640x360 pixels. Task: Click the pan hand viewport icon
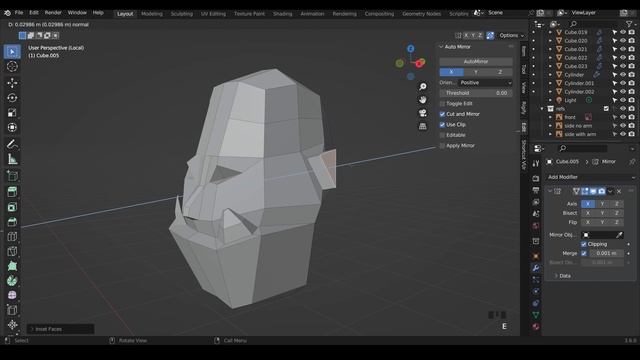click(423, 100)
